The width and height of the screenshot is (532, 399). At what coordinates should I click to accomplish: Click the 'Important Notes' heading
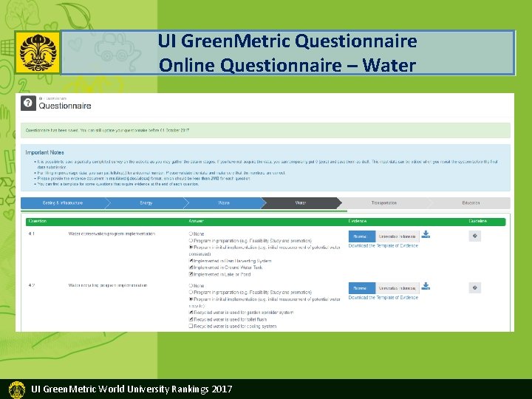pos(45,152)
